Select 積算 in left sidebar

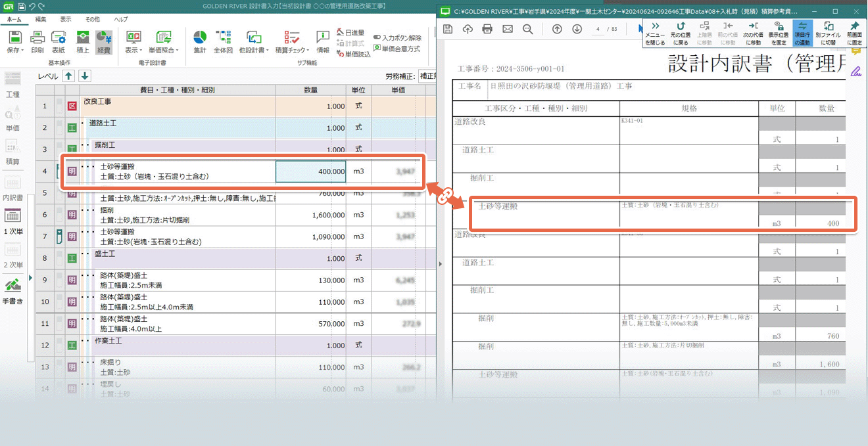click(x=12, y=152)
